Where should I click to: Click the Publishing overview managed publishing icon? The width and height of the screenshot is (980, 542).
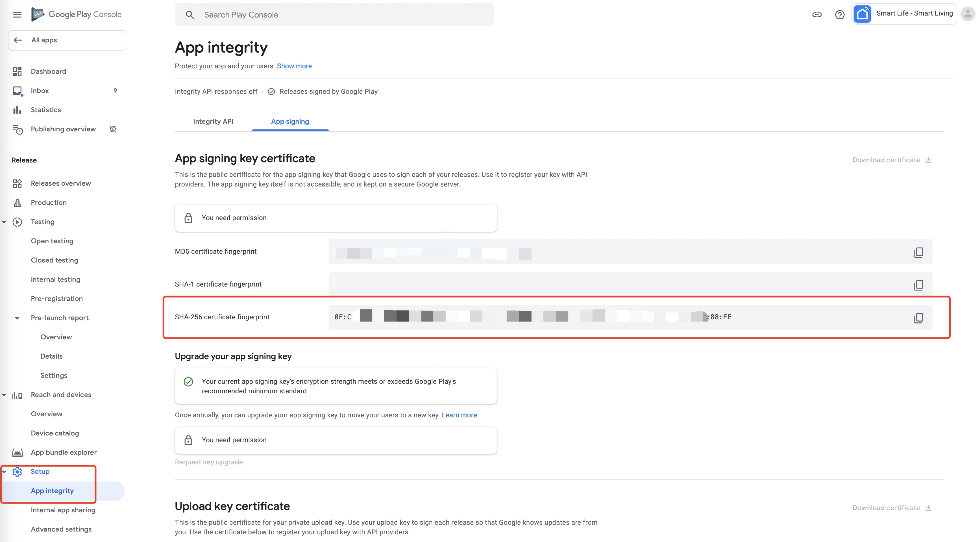113,129
